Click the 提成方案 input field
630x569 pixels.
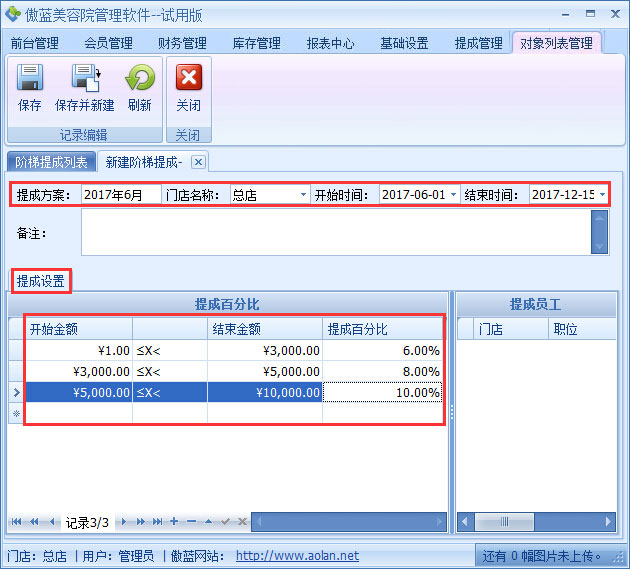click(x=121, y=195)
